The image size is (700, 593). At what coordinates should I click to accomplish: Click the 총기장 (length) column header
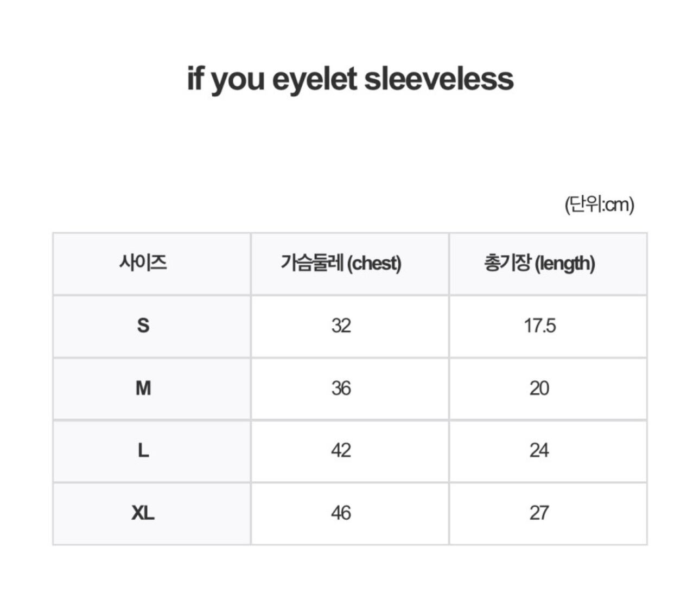539,263
